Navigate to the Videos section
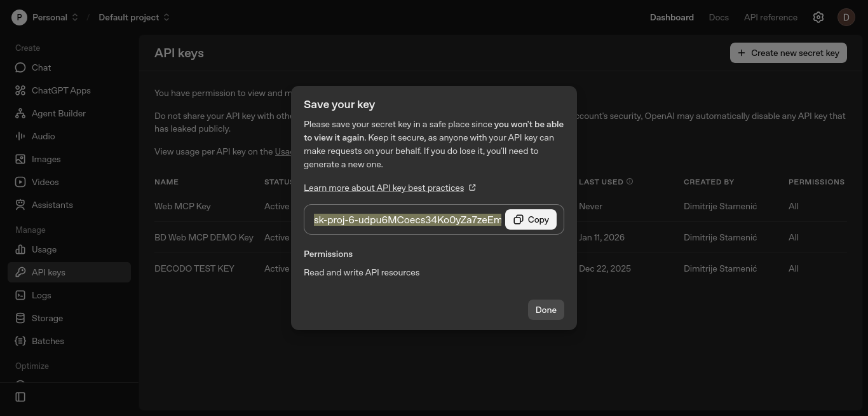Viewport: 868px width, 416px height. [45, 182]
